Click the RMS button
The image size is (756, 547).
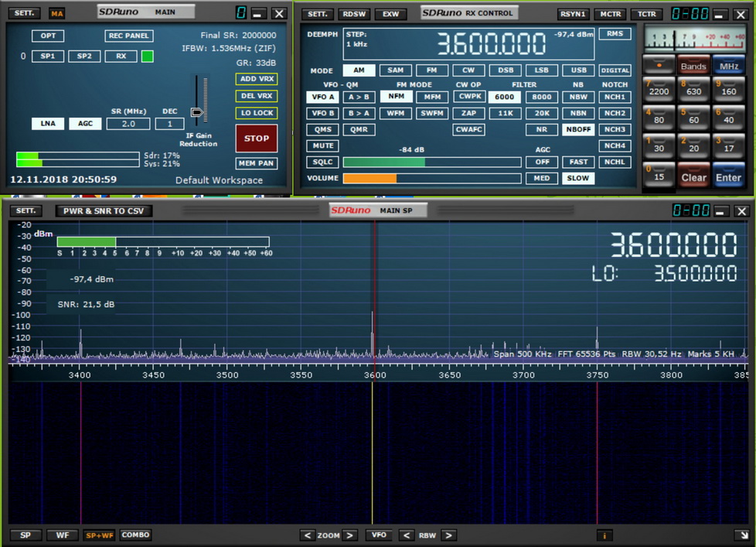point(615,34)
